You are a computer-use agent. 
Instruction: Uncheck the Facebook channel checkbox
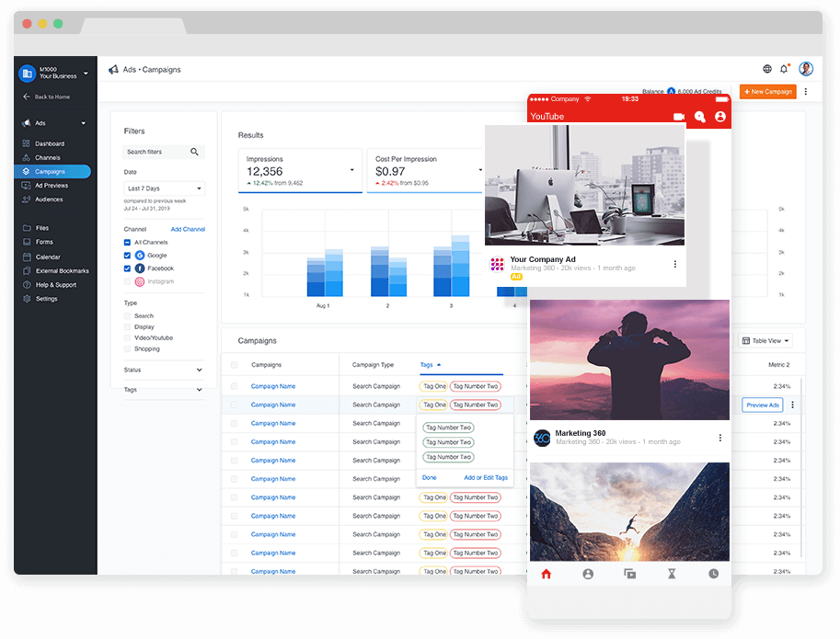(127, 268)
